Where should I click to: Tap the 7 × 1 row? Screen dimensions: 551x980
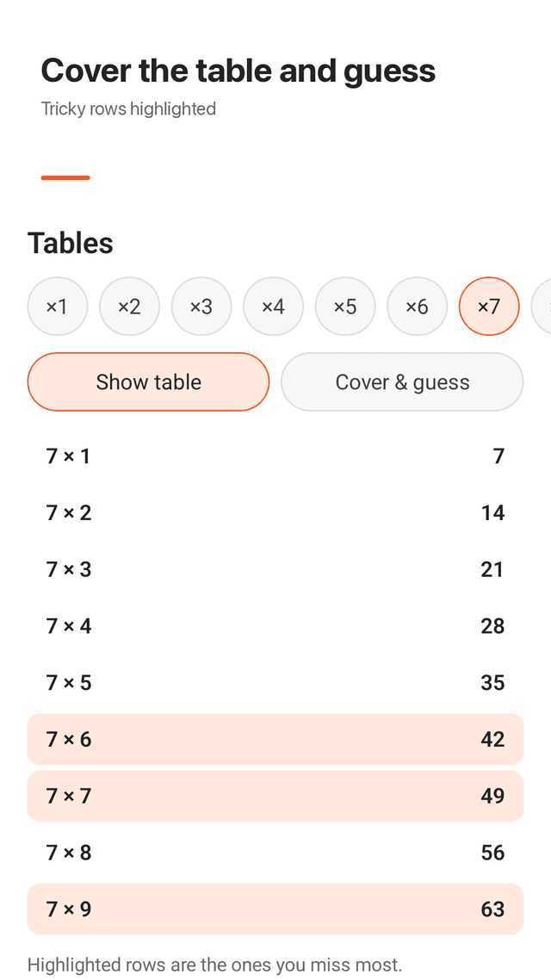pos(275,456)
